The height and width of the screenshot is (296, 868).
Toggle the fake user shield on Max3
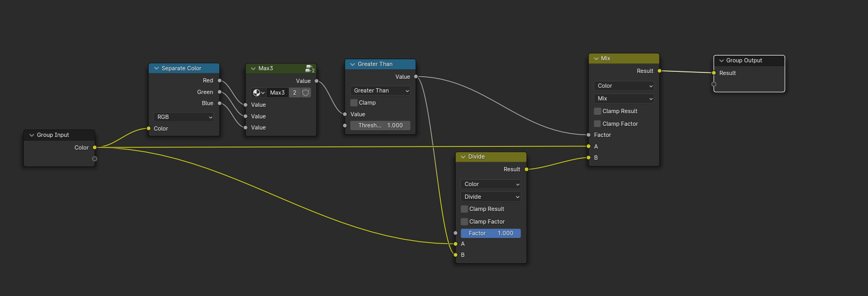coord(306,92)
